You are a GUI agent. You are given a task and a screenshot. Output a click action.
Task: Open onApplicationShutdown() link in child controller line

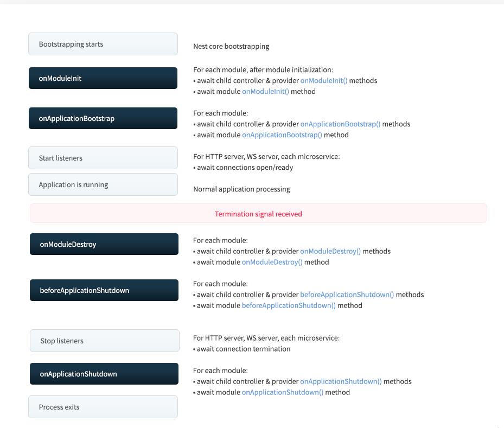[341, 381]
